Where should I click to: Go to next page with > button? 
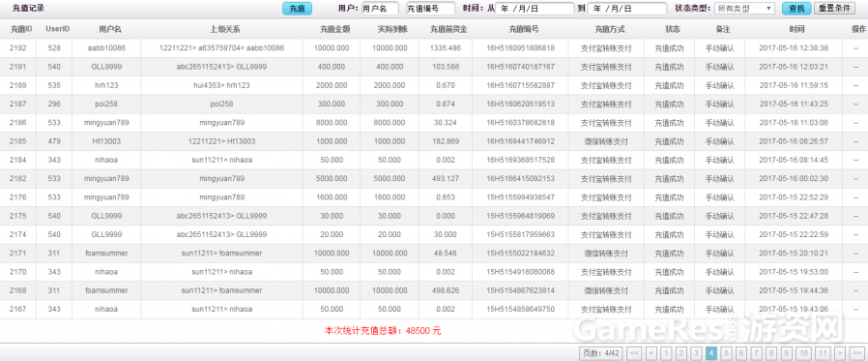coord(840,352)
